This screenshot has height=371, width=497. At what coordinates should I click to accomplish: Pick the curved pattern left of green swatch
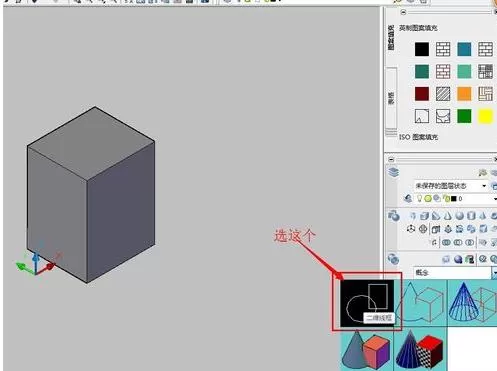[x=443, y=116]
